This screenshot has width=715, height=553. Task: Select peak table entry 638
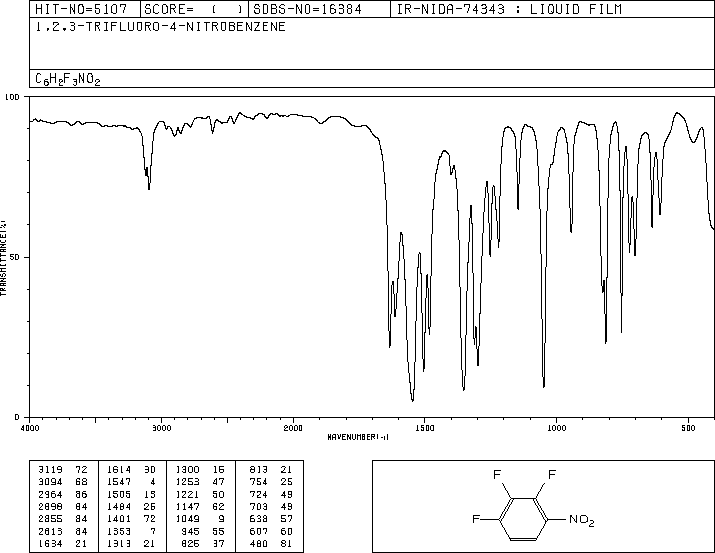(x=259, y=519)
